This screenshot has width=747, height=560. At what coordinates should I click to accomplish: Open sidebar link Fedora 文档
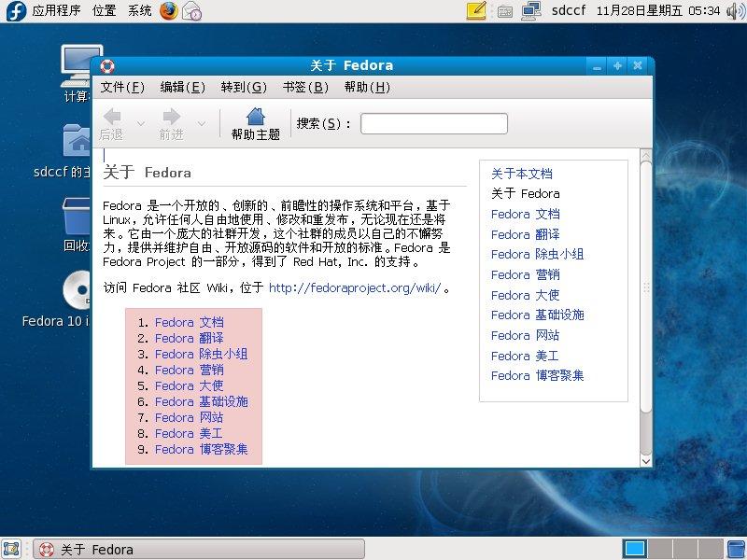(526, 215)
